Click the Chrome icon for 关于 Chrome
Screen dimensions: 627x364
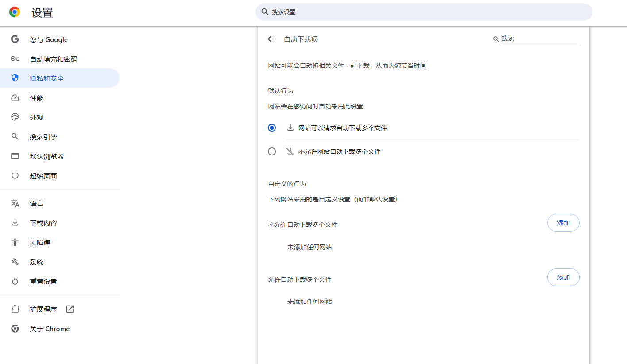pyautogui.click(x=15, y=329)
